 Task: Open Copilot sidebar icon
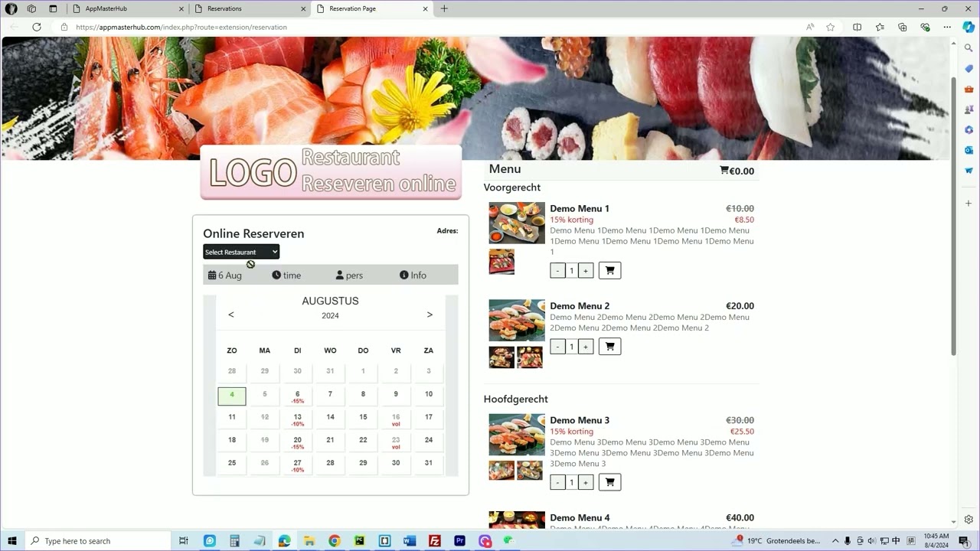tap(969, 27)
